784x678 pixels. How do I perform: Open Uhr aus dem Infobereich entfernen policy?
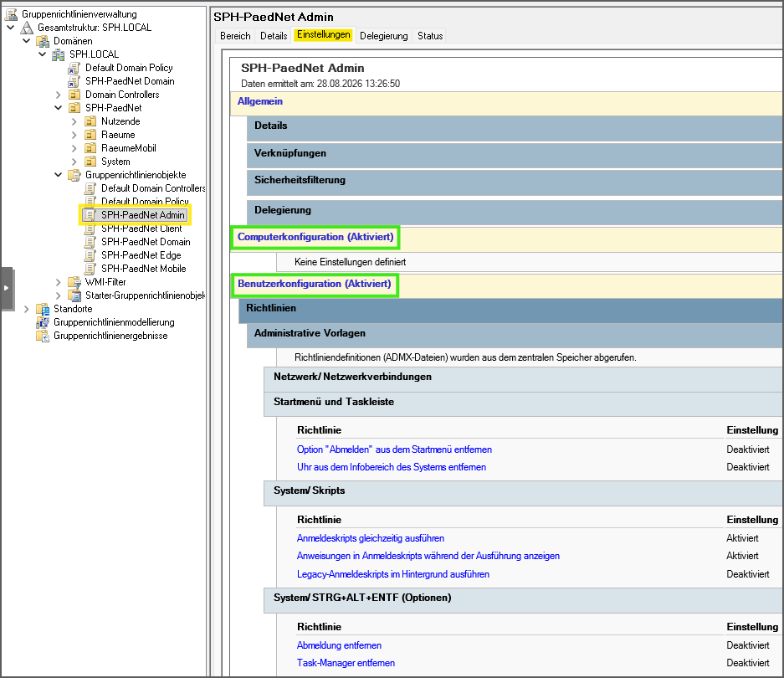[392, 467]
